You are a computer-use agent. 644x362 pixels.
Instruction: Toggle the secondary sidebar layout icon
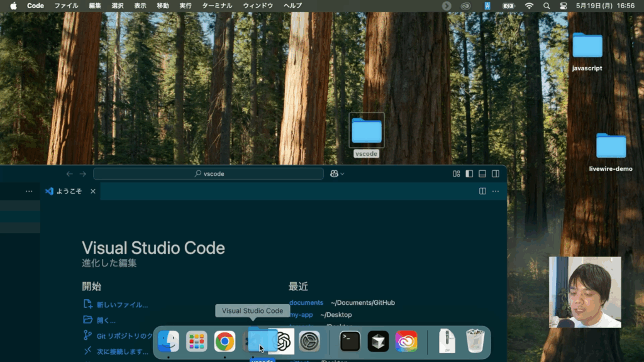pyautogui.click(x=496, y=174)
